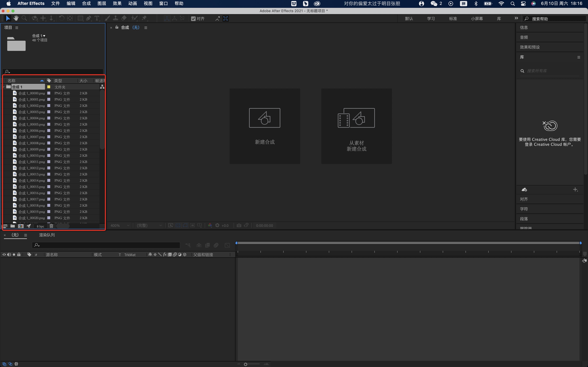Select the Pen tool
This screenshot has width=588, height=367.
pyautogui.click(x=89, y=18)
